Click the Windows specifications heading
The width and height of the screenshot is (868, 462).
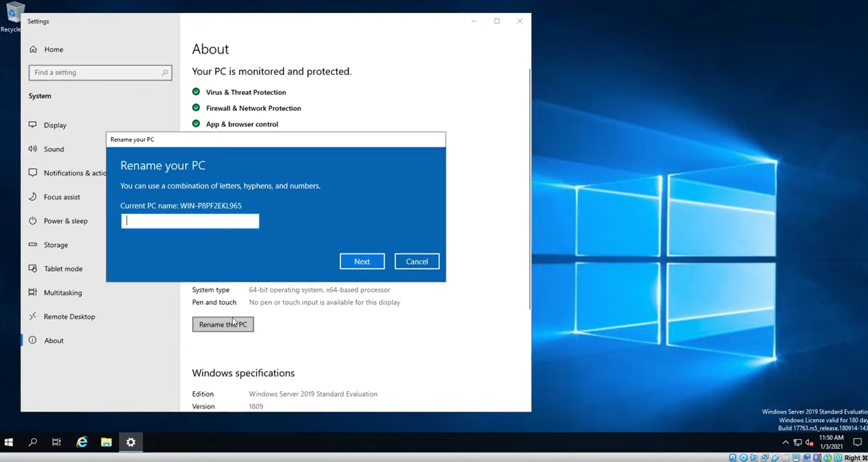[243, 373]
